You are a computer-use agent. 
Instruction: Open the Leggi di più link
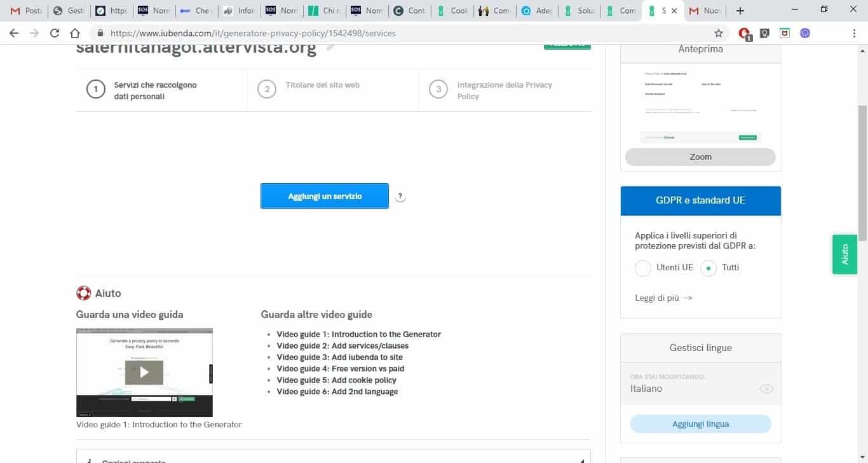pyautogui.click(x=663, y=298)
